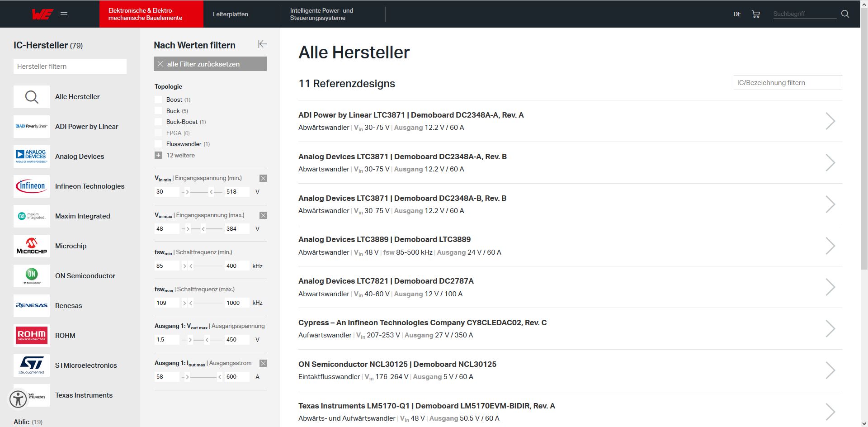
Task: Select the Alle Hersteller magnifier icon
Action: pyautogui.click(x=32, y=97)
